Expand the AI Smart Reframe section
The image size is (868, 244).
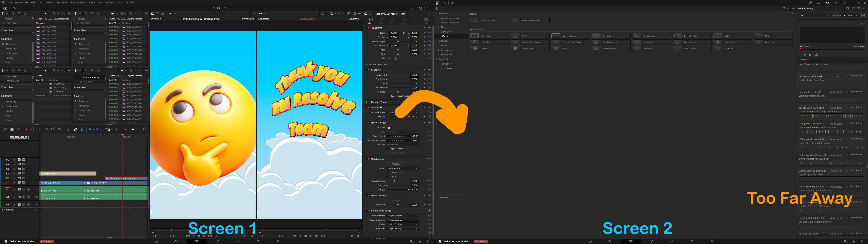click(x=367, y=64)
